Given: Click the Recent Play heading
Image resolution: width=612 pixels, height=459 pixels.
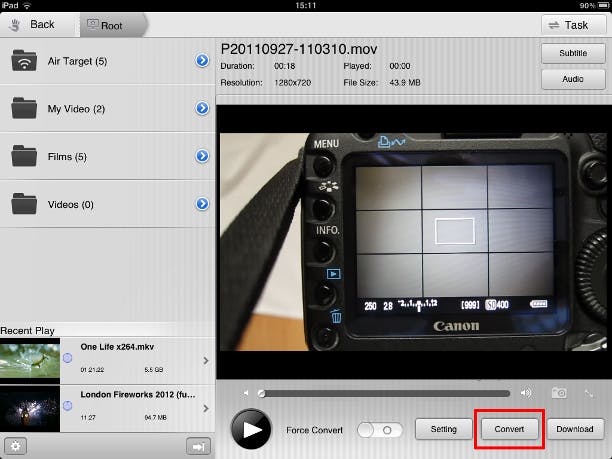Looking at the screenshot, I should (x=27, y=331).
